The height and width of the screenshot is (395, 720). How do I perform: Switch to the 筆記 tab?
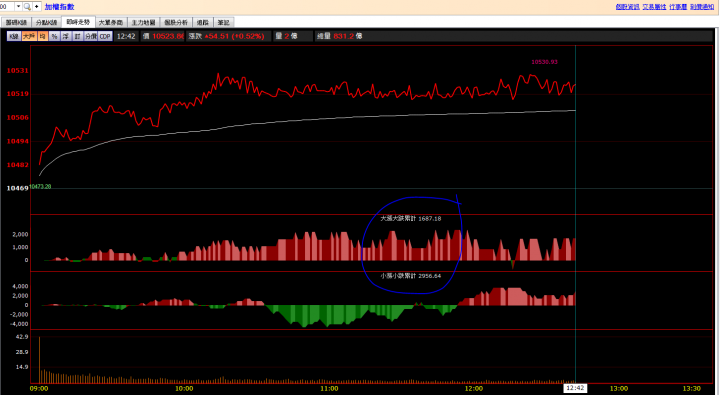coord(224,22)
